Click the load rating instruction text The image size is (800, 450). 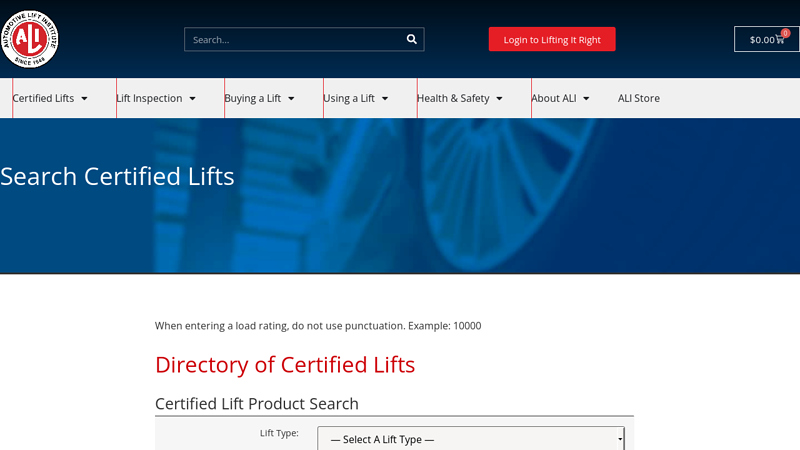[x=318, y=326]
